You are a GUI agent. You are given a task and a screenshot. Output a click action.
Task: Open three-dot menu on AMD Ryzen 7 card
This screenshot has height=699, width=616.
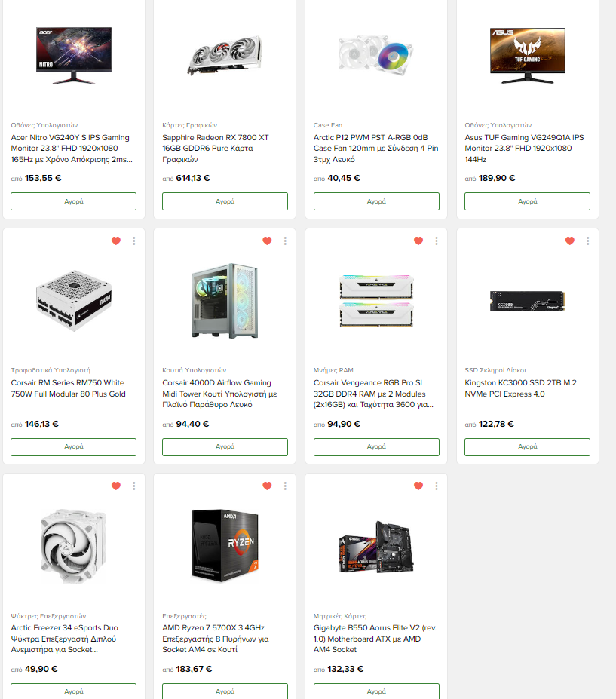point(285,486)
